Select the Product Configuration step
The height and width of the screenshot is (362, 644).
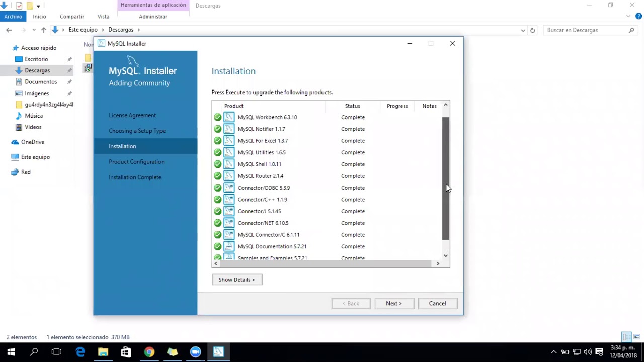coord(136,162)
